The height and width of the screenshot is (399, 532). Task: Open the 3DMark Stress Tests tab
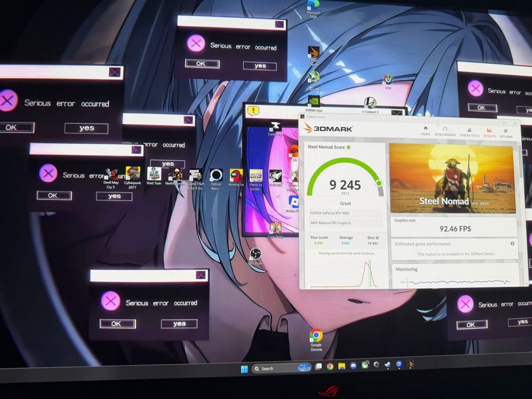tap(470, 132)
